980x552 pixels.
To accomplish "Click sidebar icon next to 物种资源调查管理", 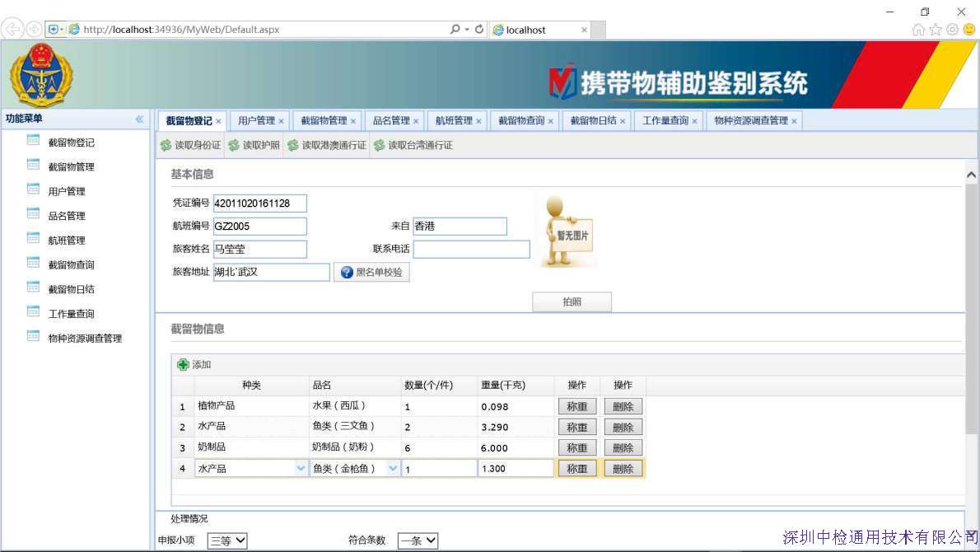I will coord(33,335).
